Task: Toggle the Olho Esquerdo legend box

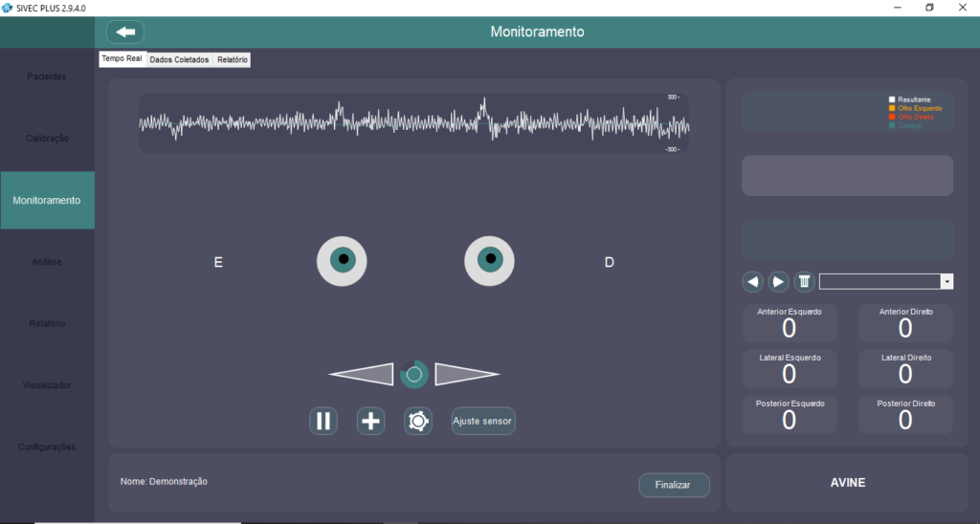Action: pos(892,108)
